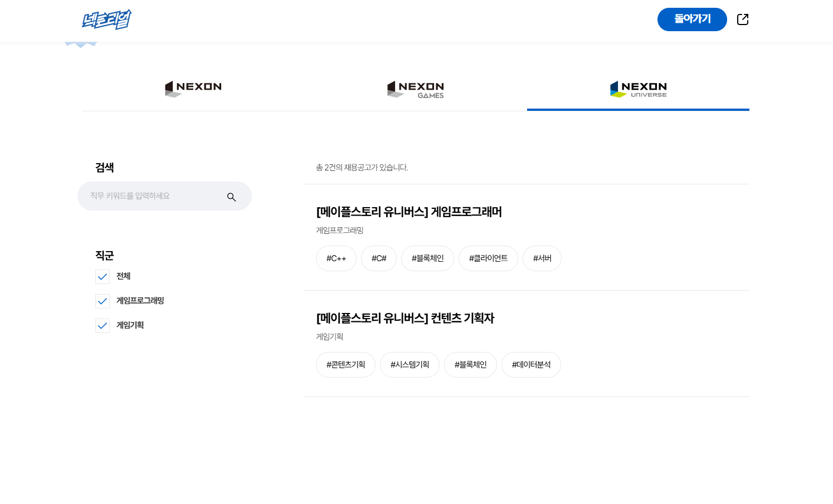The image size is (833, 504).
Task: Focus the job keyword search field
Action: tap(164, 196)
